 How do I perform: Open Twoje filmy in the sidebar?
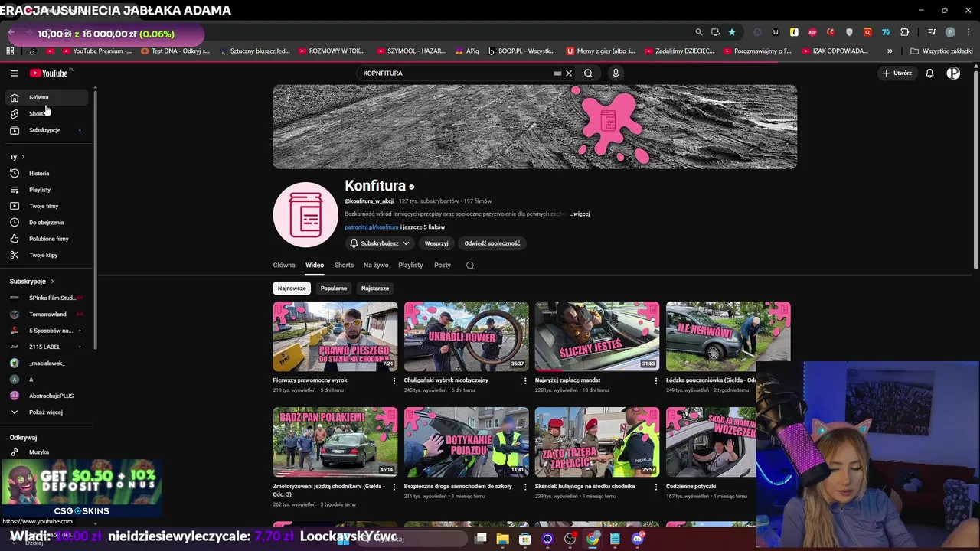click(x=47, y=206)
